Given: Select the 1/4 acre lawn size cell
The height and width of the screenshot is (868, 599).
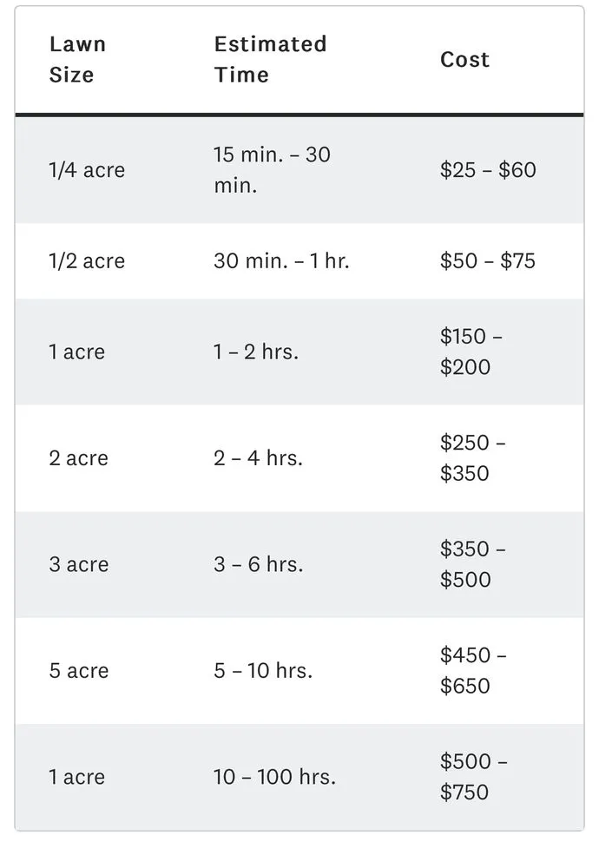Looking at the screenshot, I should (x=87, y=170).
